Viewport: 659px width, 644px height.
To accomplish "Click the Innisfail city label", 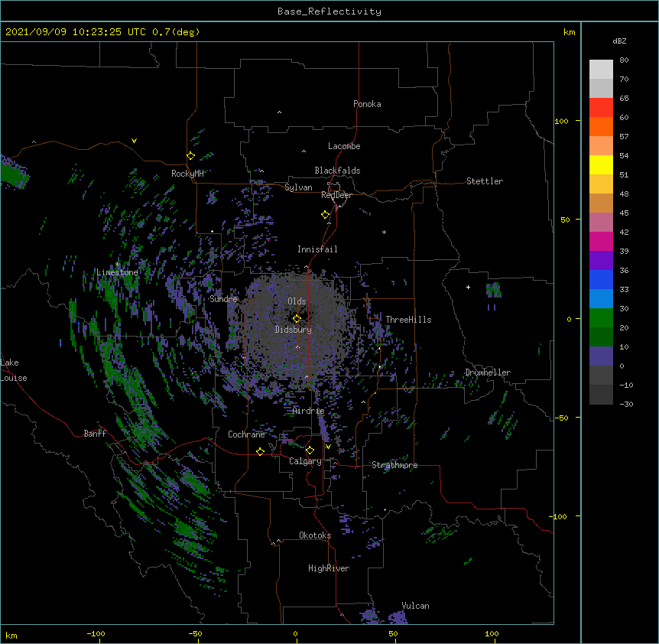I will pyautogui.click(x=317, y=249).
